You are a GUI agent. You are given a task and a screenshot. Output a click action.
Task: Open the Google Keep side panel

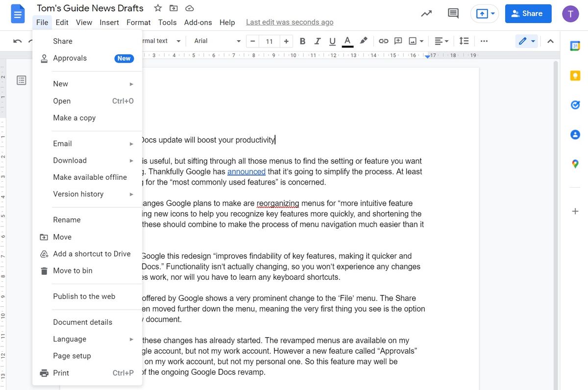[x=575, y=75]
